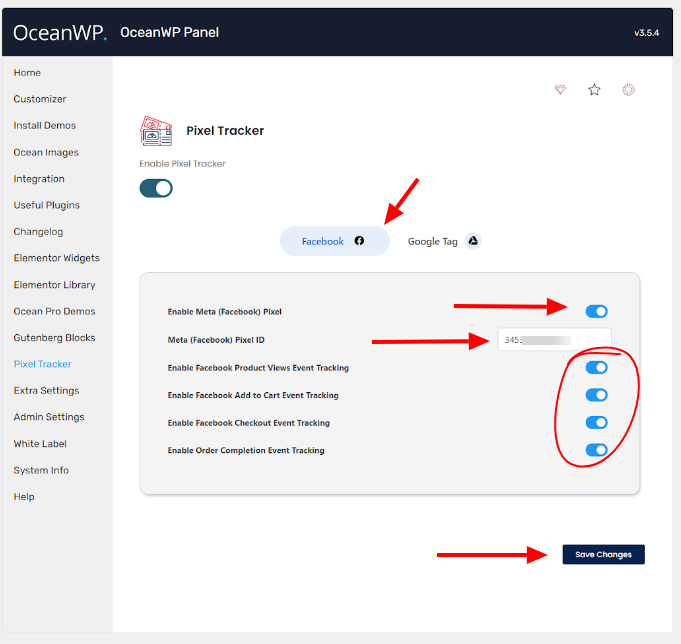Image resolution: width=681 pixels, height=644 pixels.
Task: Click the Enable Meta (Facebook) Pixel label
Action: click(225, 312)
